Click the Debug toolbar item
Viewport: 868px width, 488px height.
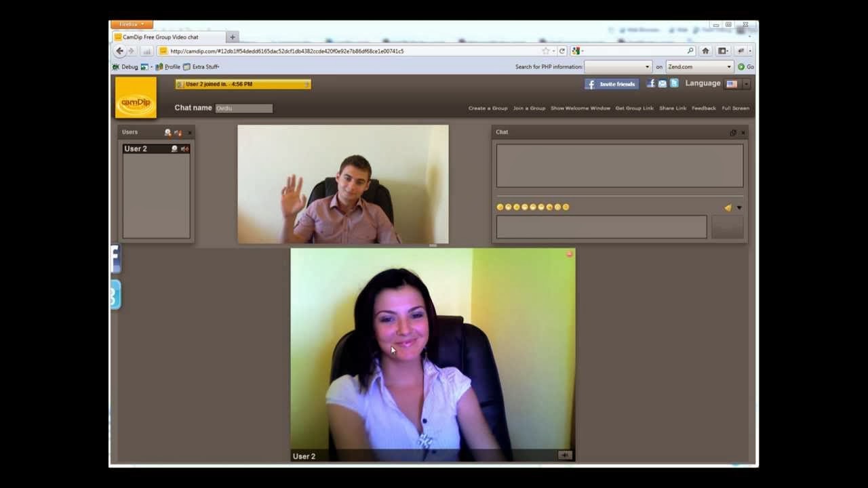coord(125,67)
